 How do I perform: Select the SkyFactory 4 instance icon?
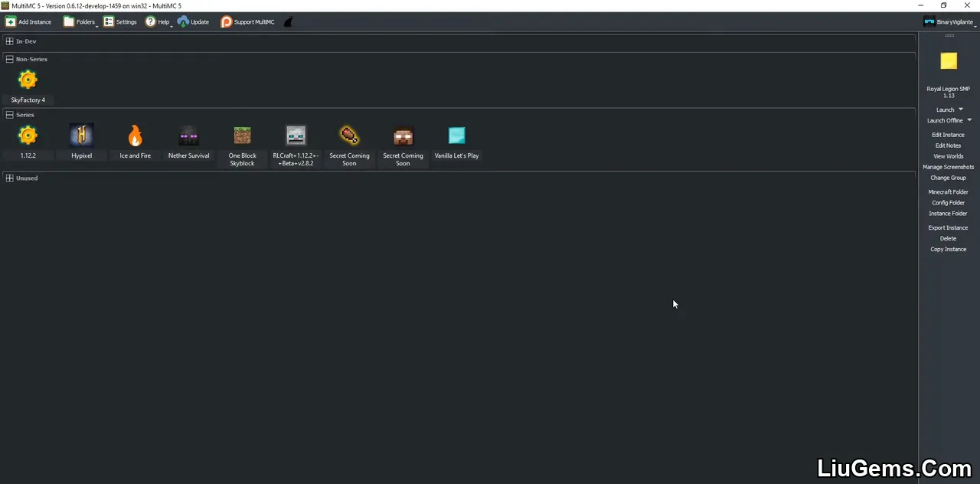click(x=28, y=80)
